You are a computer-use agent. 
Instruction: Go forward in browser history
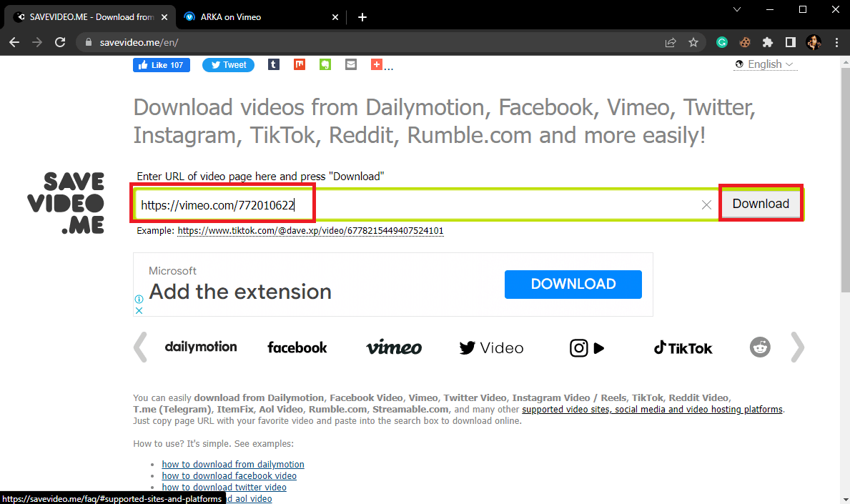coord(37,42)
